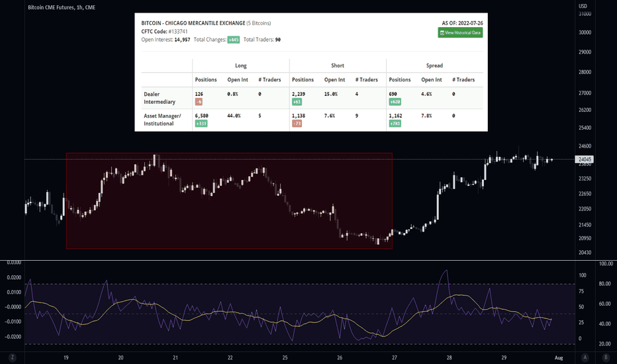Click the +445 Total Changes badge
The height and width of the screenshot is (364, 617).
233,40
